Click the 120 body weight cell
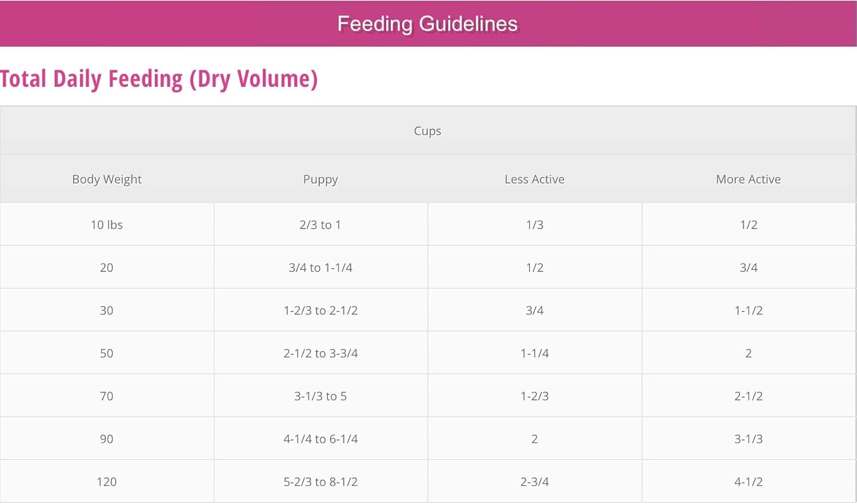Screen dimensions: 857x504 (x=107, y=482)
